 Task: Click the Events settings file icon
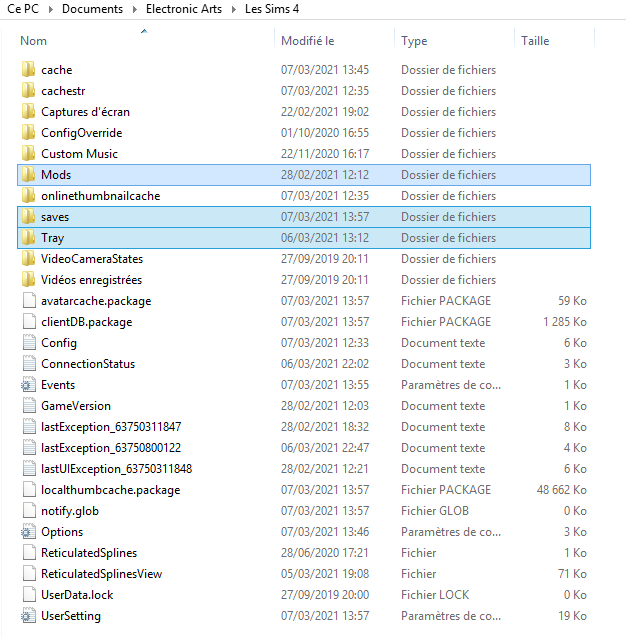[x=28, y=385]
